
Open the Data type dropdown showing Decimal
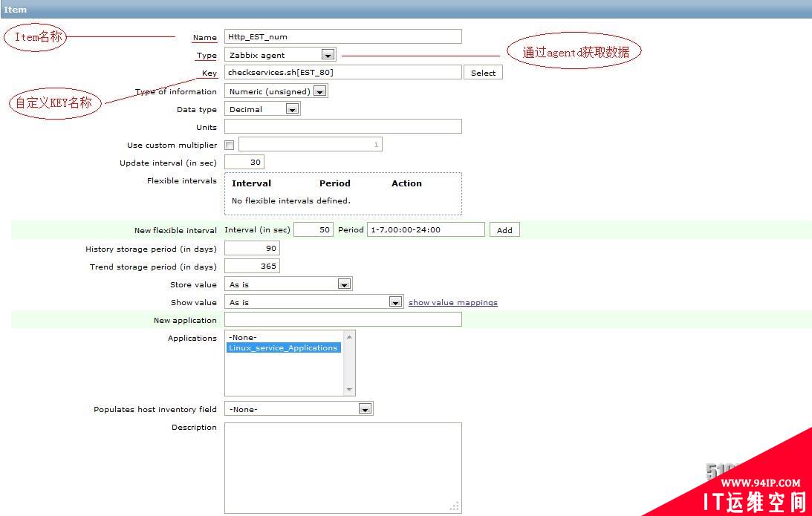262,109
